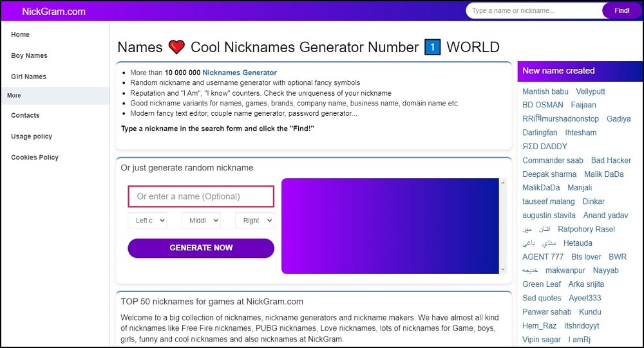Expand the Left symbol dropdown

[x=147, y=221]
